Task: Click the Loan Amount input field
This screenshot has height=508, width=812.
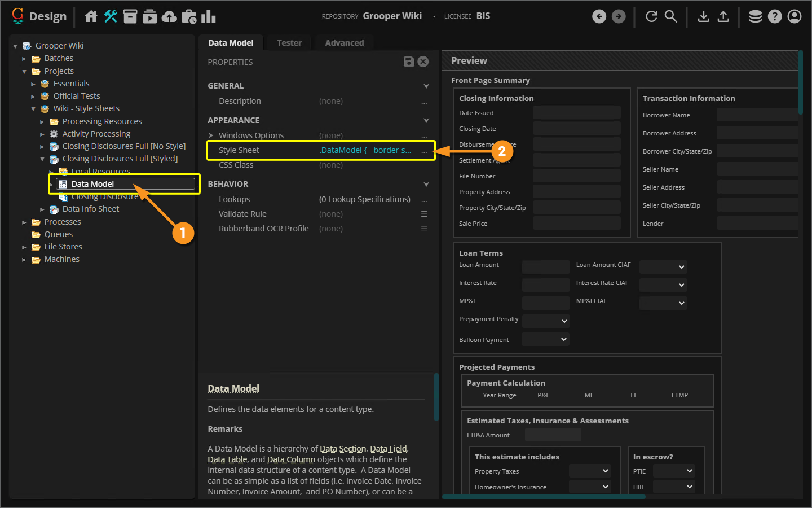Action: click(x=546, y=266)
